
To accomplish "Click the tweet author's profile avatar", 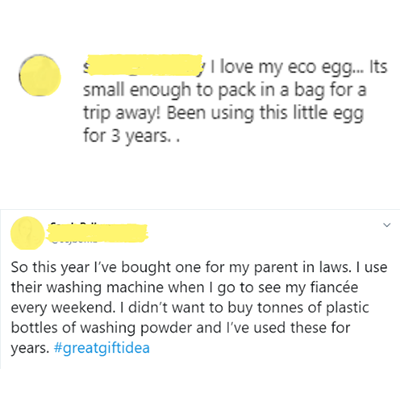I will click(28, 233).
